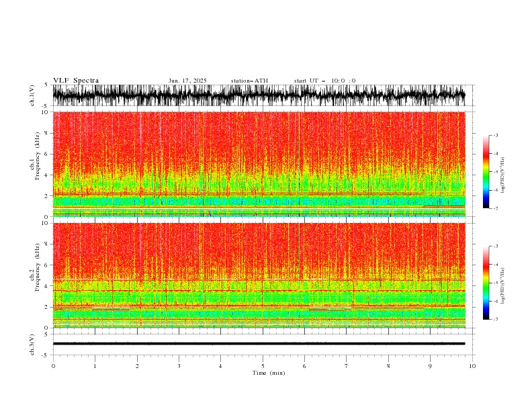Click the ch.2 spectrogram panel
This screenshot has height=411, width=532.
point(259,275)
